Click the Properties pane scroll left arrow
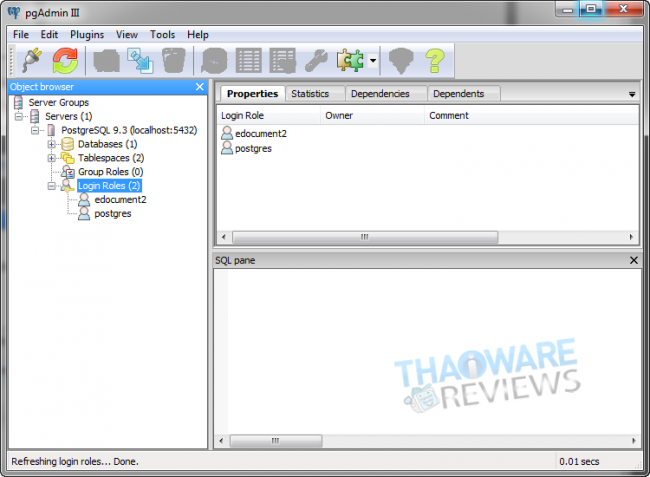 224,237
